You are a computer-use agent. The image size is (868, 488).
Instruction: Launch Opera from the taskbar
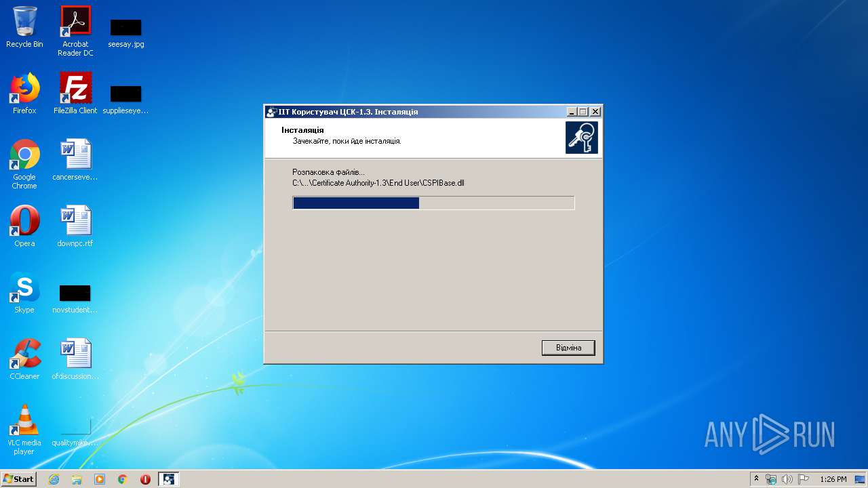pyautogui.click(x=145, y=479)
